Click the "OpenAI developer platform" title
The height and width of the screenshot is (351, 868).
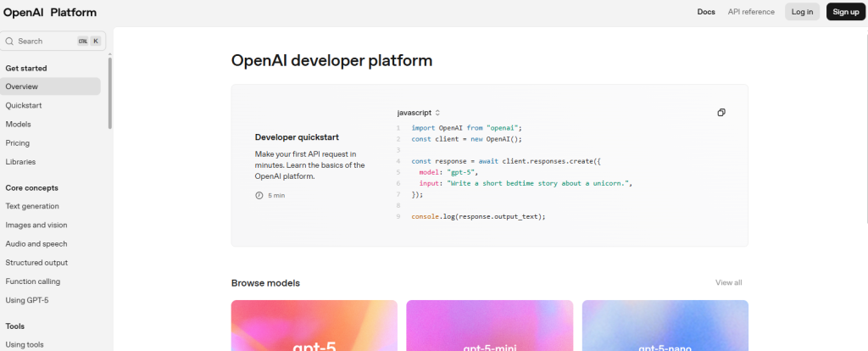331,60
